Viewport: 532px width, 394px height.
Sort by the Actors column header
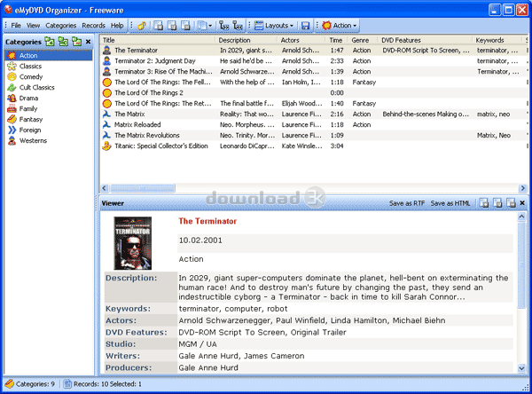pyautogui.click(x=302, y=40)
